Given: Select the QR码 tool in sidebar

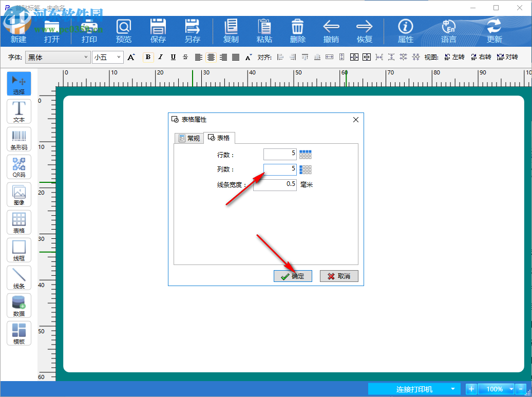Looking at the screenshot, I should click(19, 167).
